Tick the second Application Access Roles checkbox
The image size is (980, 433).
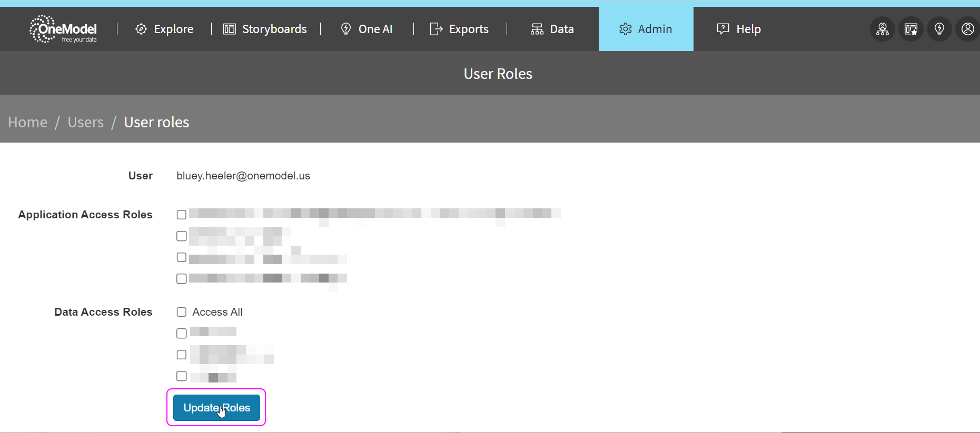click(182, 236)
